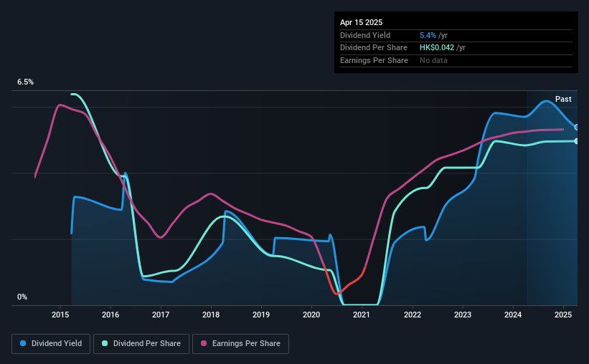
Task: Click the 2021 x-axis label
Action: coord(362,315)
